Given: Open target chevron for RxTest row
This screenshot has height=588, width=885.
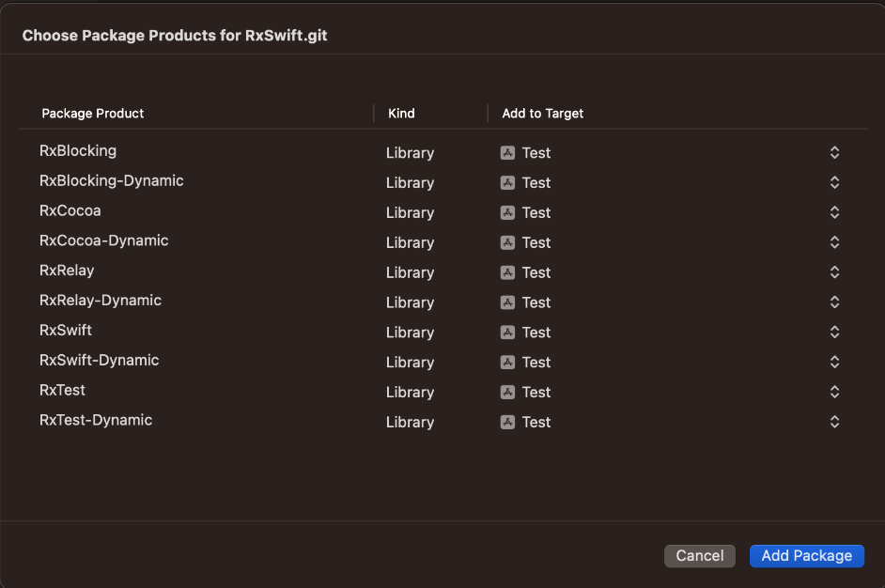Looking at the screenshot, I should [834, 392].
